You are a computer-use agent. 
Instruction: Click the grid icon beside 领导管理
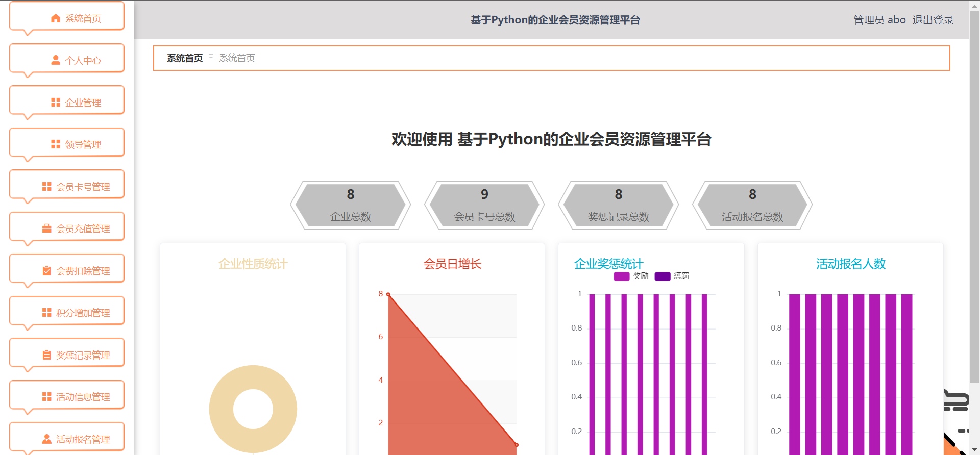[56, 144]
